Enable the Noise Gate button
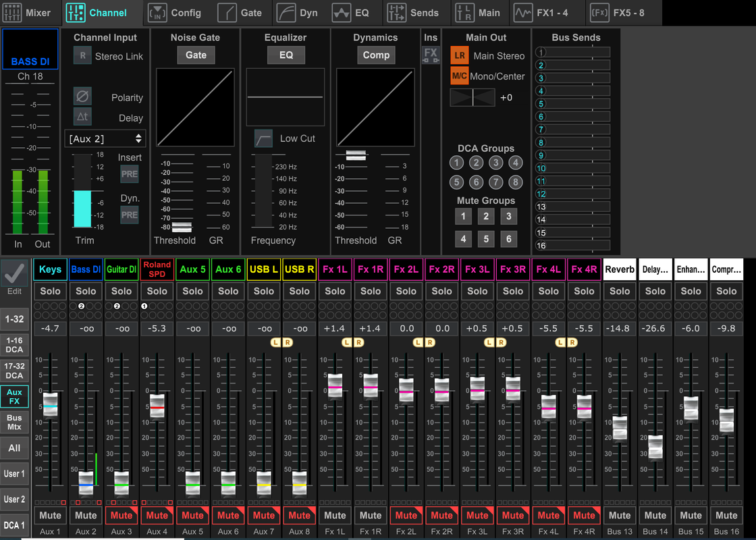This screenshot has height=540, width=756. (x=196, y=55)
